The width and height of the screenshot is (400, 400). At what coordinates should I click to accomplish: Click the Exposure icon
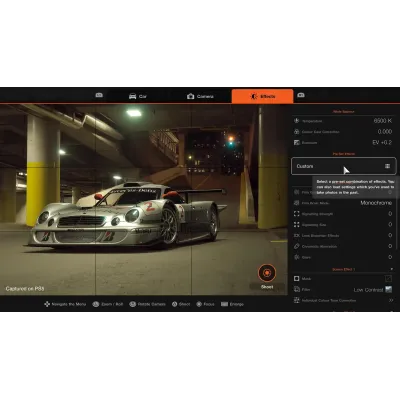[296, 143]
